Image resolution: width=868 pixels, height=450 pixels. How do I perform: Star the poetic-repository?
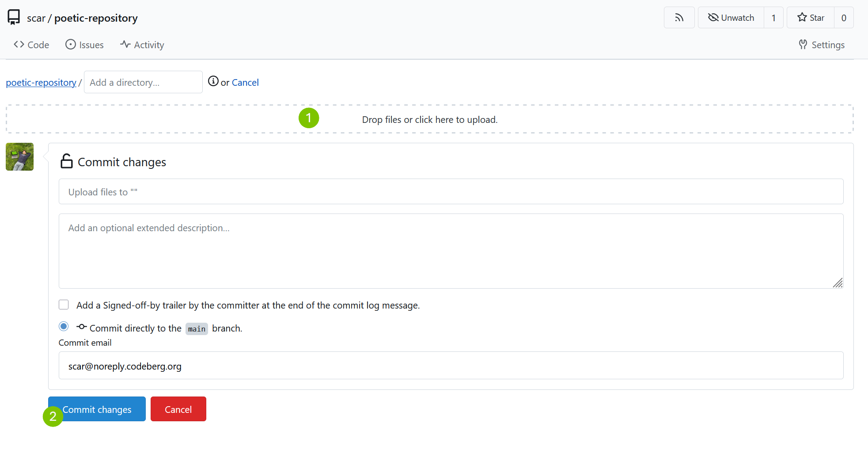pos(811,18)
